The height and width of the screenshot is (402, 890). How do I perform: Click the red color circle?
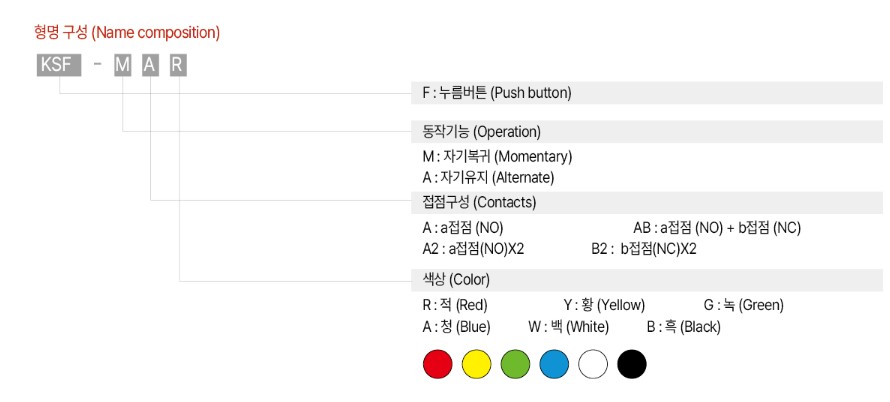tap(438, 364)
